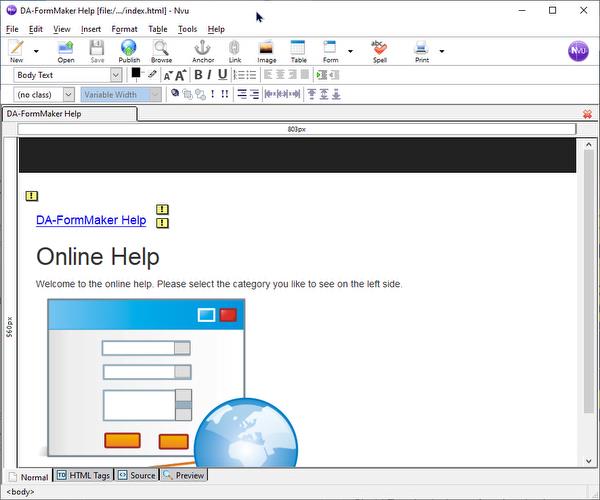Justify the text alignment
600x500 pixels.
tap(305, 75)
